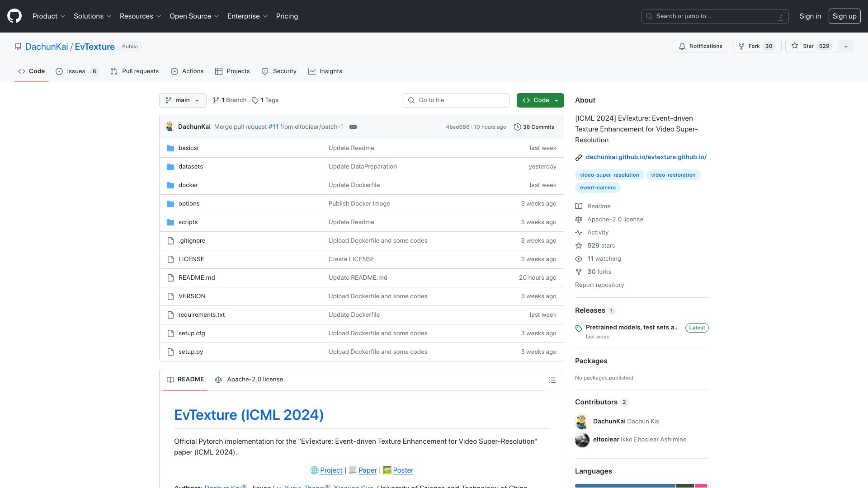
Task: Switch to the Issues tab
Action: pyautogui.click(x=77, y=71)
